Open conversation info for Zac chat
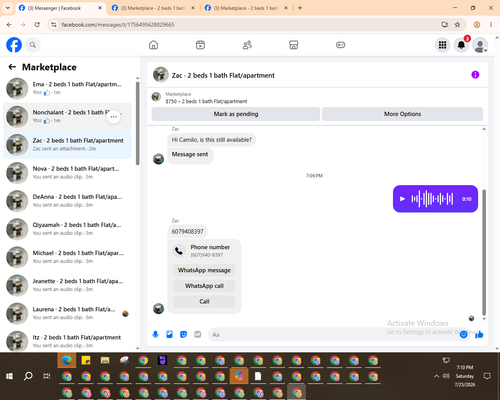The image size is (500, 400). click(x=475, y=75)
